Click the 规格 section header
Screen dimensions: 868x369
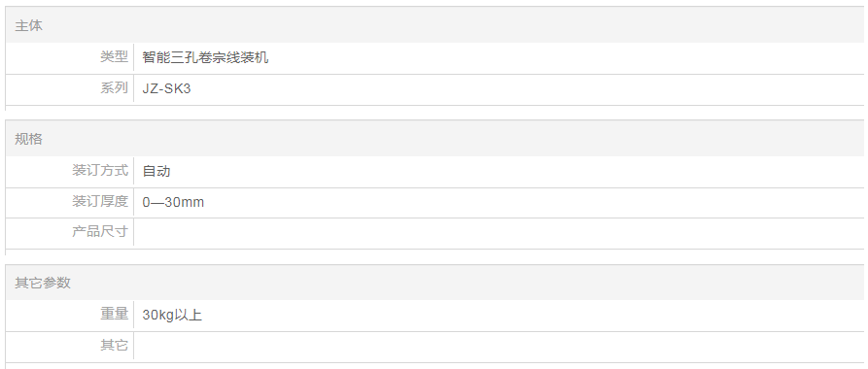(x=28, y=139)
